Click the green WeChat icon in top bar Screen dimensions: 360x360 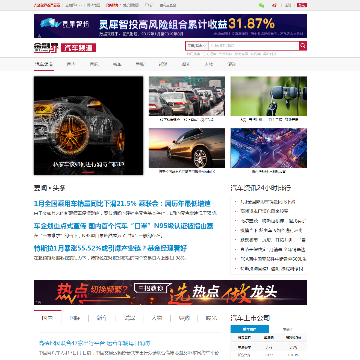pyautogui.click(x=261, y=5)
